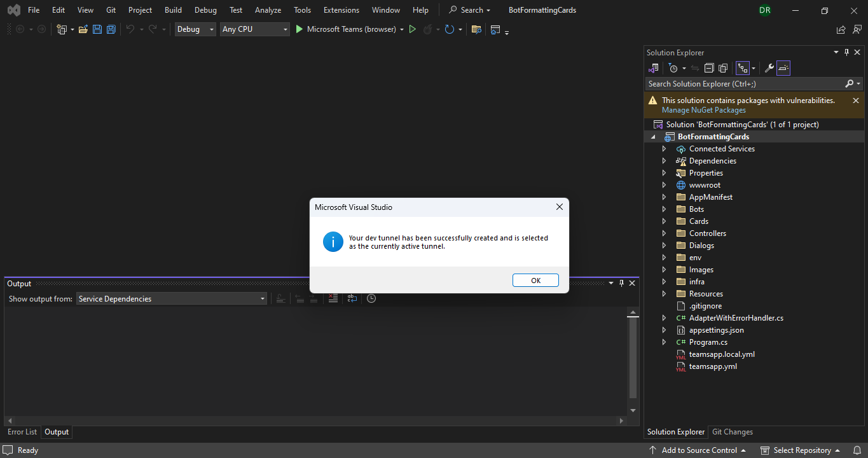Open the Any CPU platform dropdown

coord(255,29)
